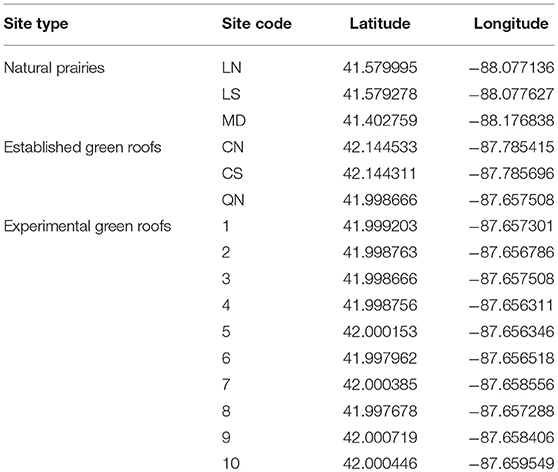Click site code QN
The width and height of the screenshot is (558, 472).
[233, 200]
